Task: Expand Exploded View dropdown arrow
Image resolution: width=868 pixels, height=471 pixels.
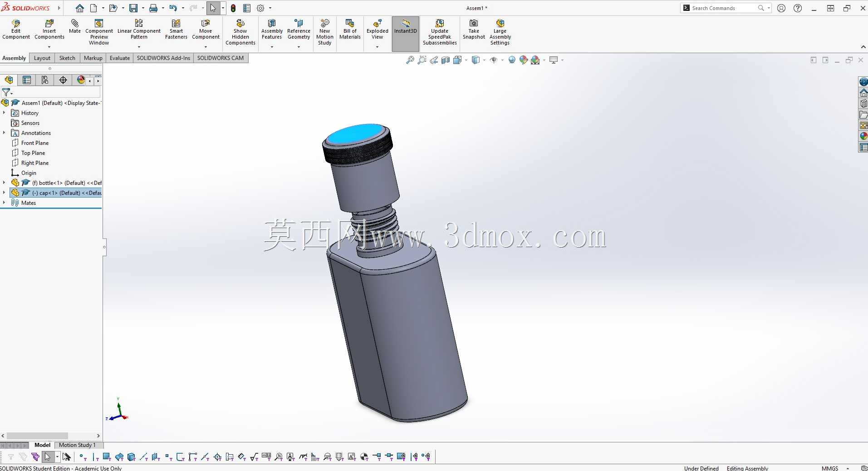Action: click(378, 47)
